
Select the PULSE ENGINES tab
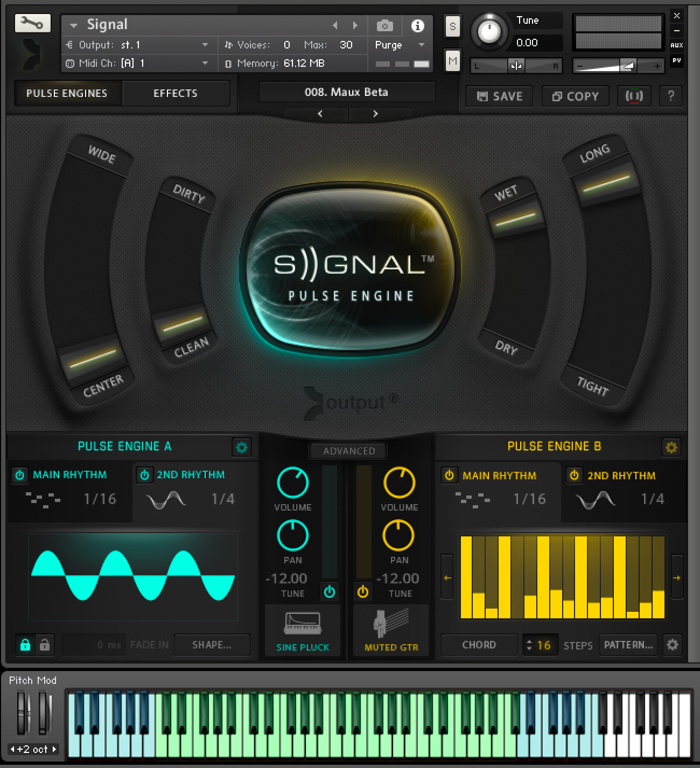click(x=66, y=93)
